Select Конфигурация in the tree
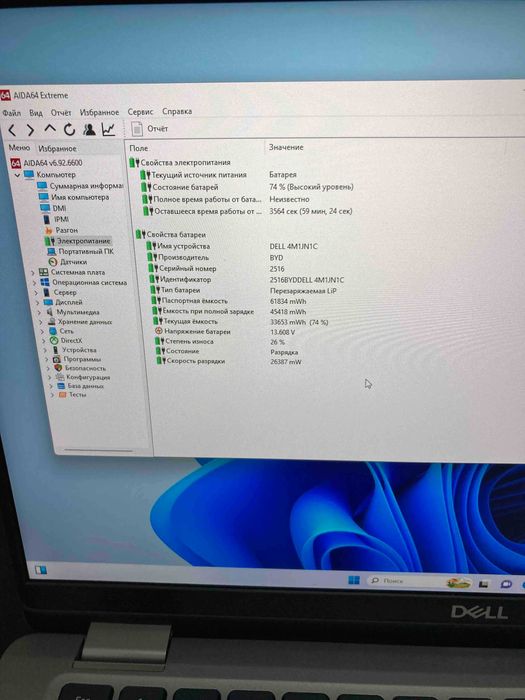 click(83, 377)
